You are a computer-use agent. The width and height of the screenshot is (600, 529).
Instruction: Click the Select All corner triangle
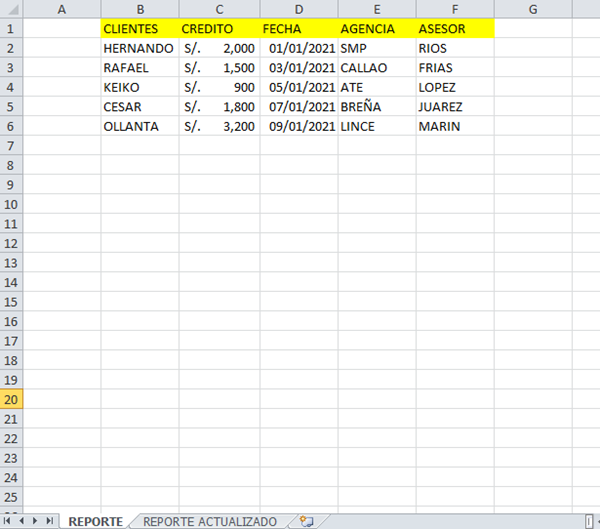click(11, 9)
